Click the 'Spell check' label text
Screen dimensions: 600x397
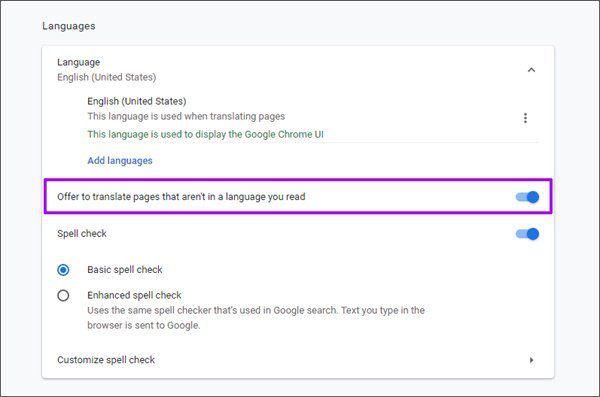[x=82, y=234]
